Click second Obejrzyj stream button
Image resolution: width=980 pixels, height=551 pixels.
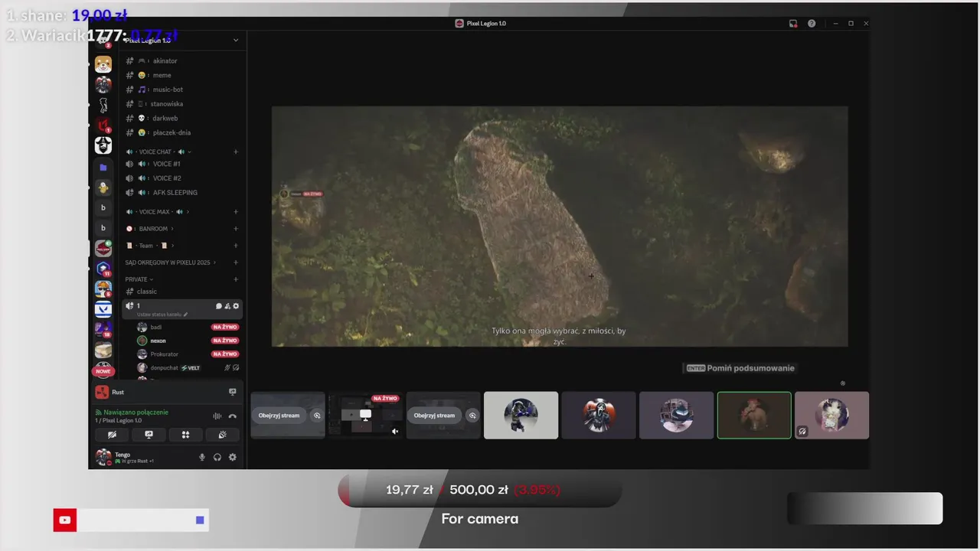tap(434, 416)
